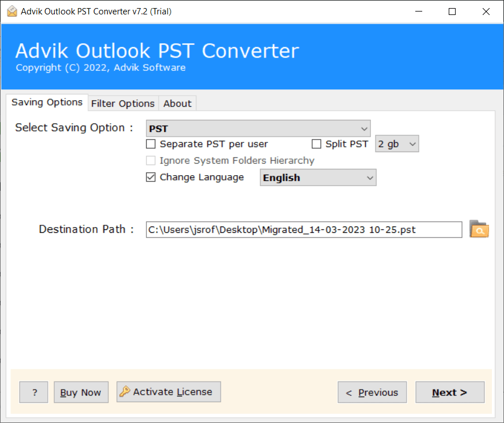Open the About tab

coord(177,104)
